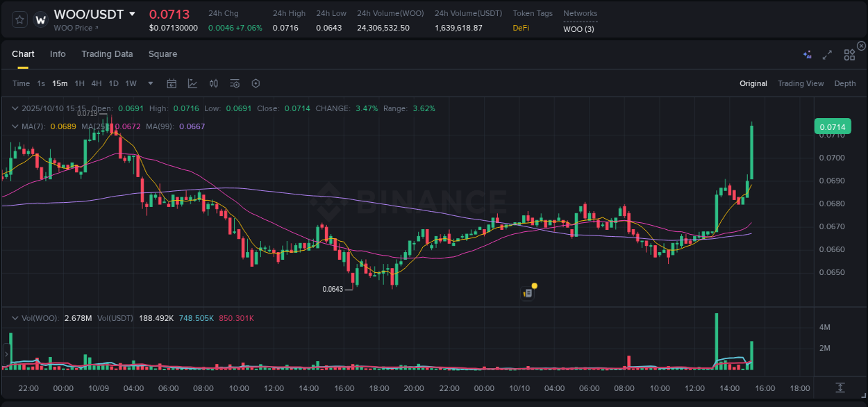Switch to the Trading Data tab
The width and height of the screenshot is (868, 407).
(107, 53)
